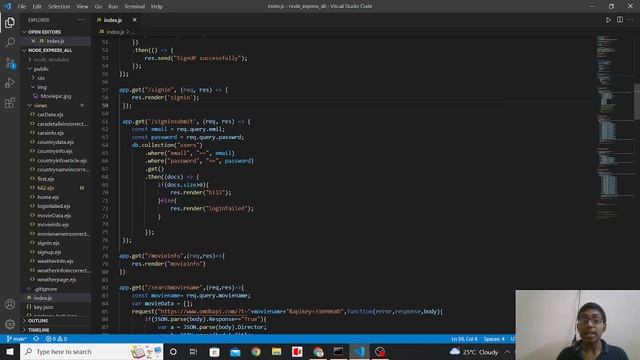Open the key.json file

tap(43, 307)
